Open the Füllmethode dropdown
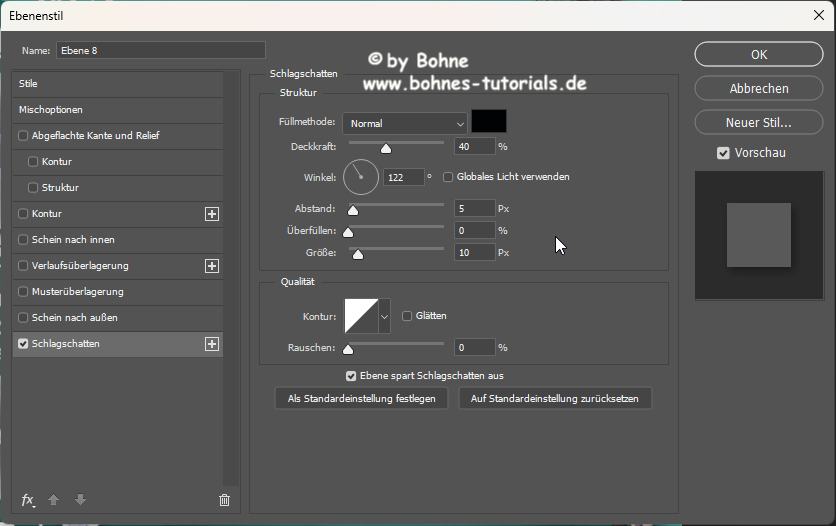The height and width of the screenshot is (526, 836). 405,123
